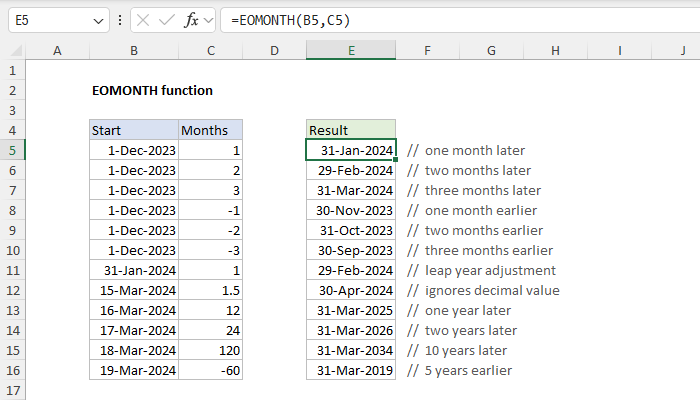This screenshot has width=700, height=400.
Task: Click months cell with value -1
Action: [x=211, y=210]
